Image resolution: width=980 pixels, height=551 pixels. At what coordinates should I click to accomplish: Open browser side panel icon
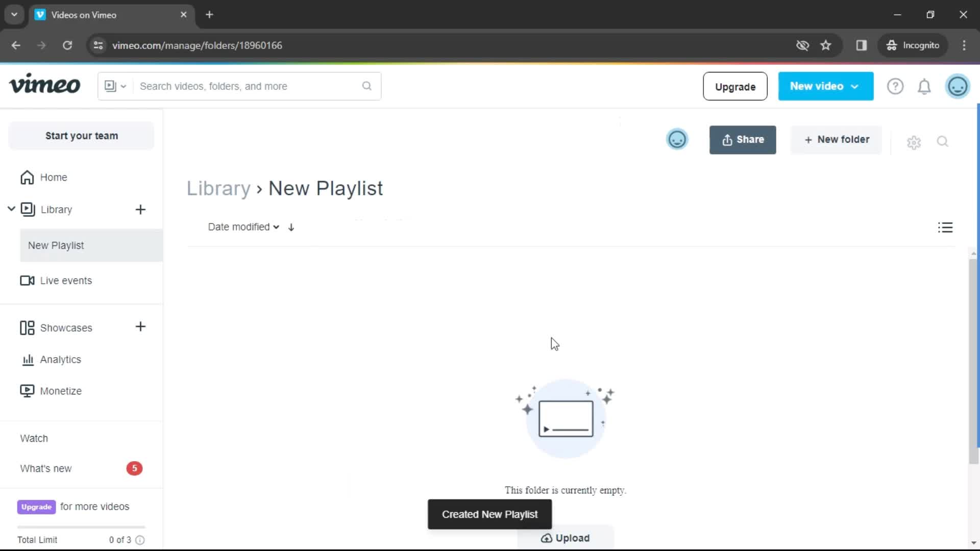click(862, 45)
